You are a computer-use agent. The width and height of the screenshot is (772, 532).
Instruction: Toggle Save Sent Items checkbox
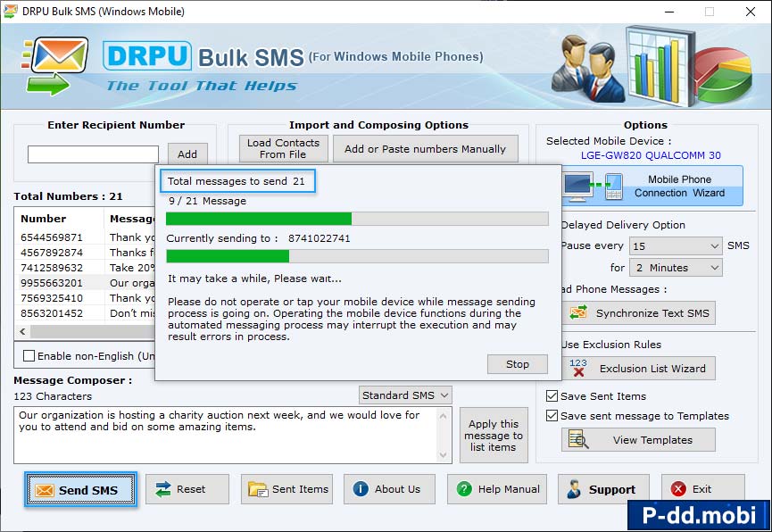pyautogui.click(x=552, y=396)
